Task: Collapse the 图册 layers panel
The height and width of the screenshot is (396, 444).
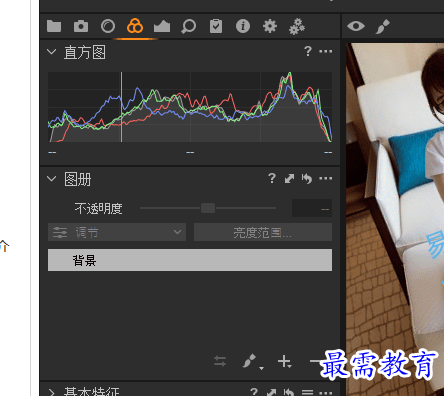Action: [x=52, y=179]
